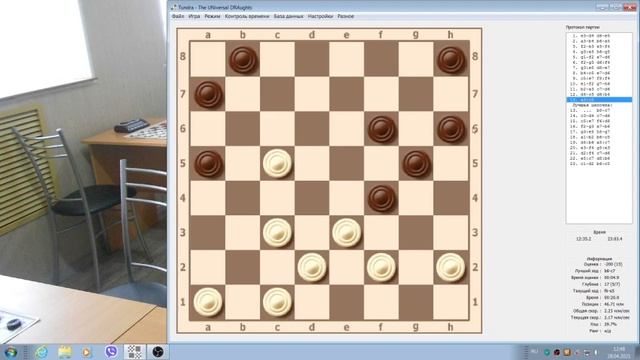
Task: Select the white piece on c1
Action: 277,302
